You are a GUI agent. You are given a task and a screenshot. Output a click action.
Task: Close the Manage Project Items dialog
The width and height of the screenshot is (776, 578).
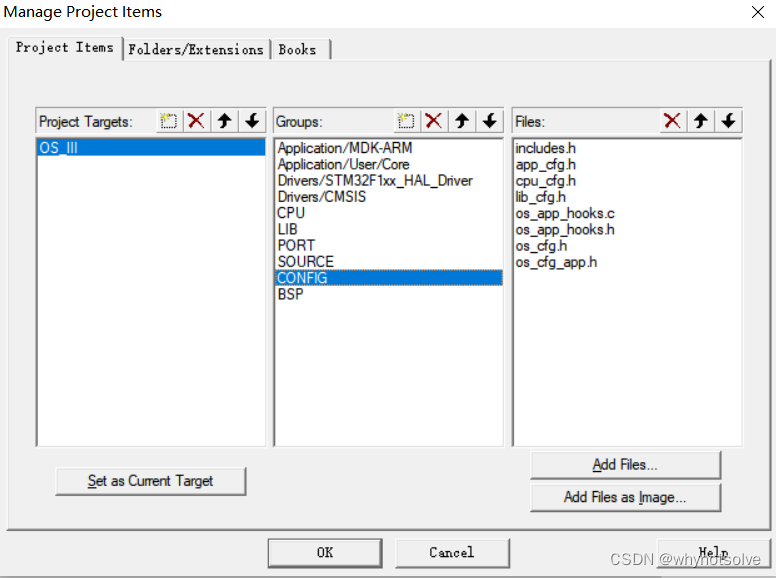pyautogui.click(x=758, y=12)
